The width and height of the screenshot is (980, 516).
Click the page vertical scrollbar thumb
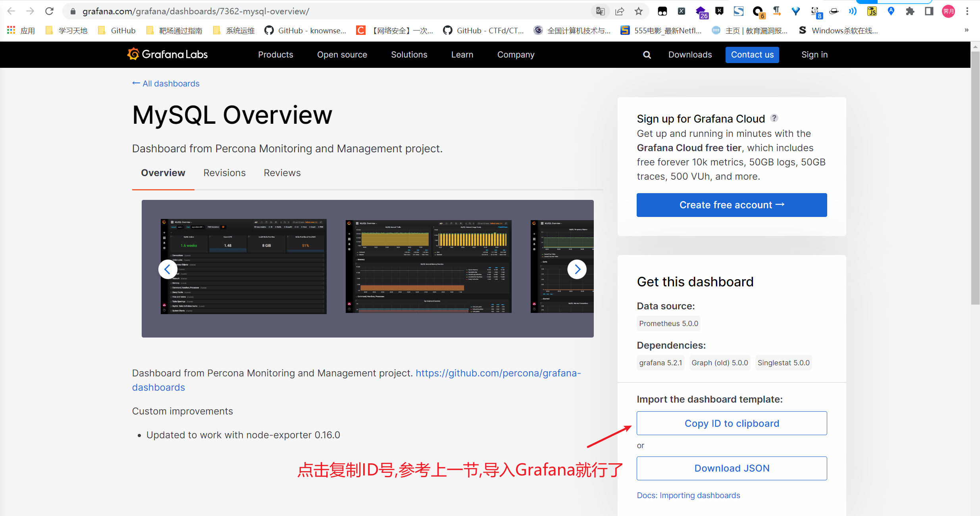point(975,178)
